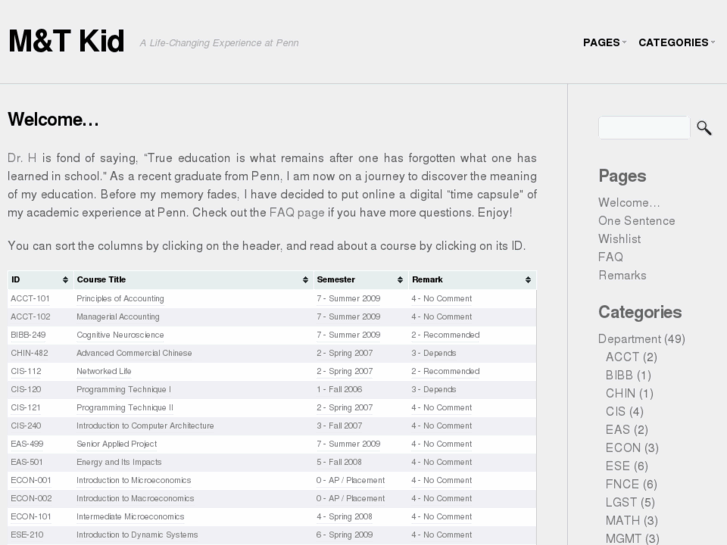Click the Semester column sort arrows
The image size is (727, 545).
coord(399,280)
